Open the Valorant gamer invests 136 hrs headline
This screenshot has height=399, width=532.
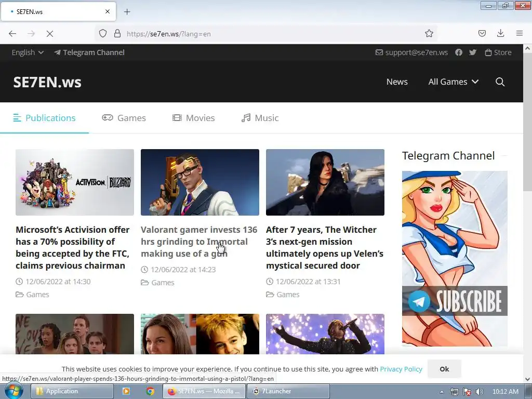point(199,242)
